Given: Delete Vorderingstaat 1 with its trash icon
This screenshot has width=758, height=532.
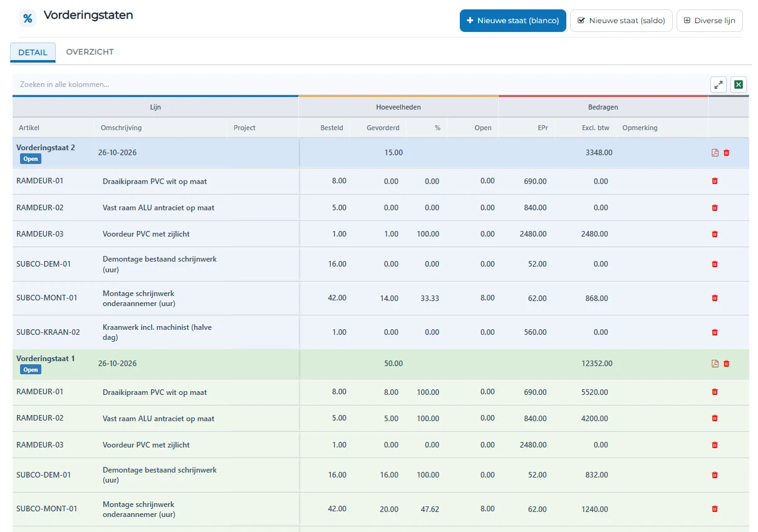Looking at the screenshot, I should coord(727,364).
